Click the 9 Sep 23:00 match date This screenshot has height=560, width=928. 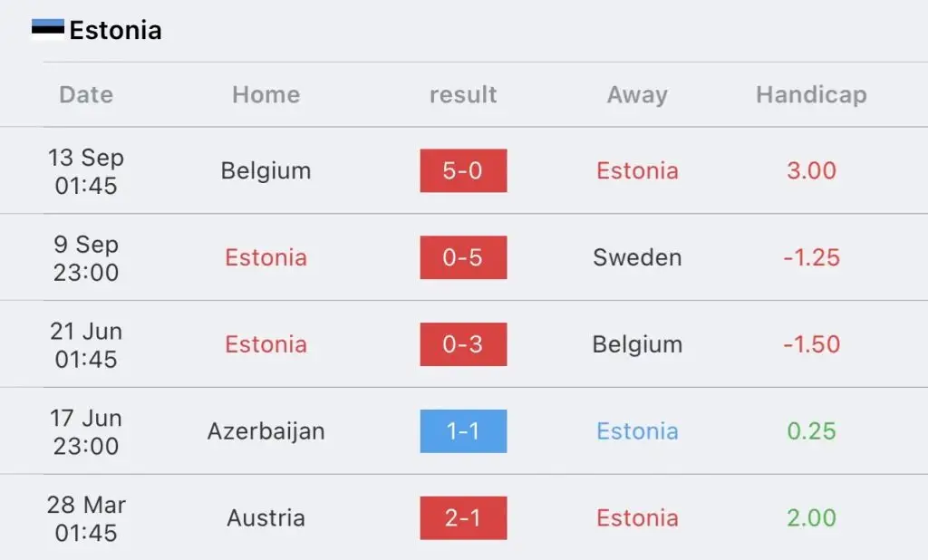(86, 258)
